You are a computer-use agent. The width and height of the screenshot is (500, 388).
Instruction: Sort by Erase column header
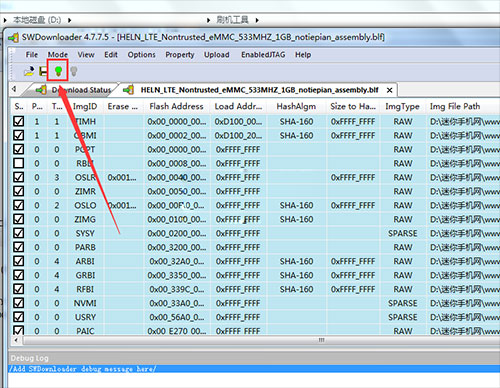[122, 106]
